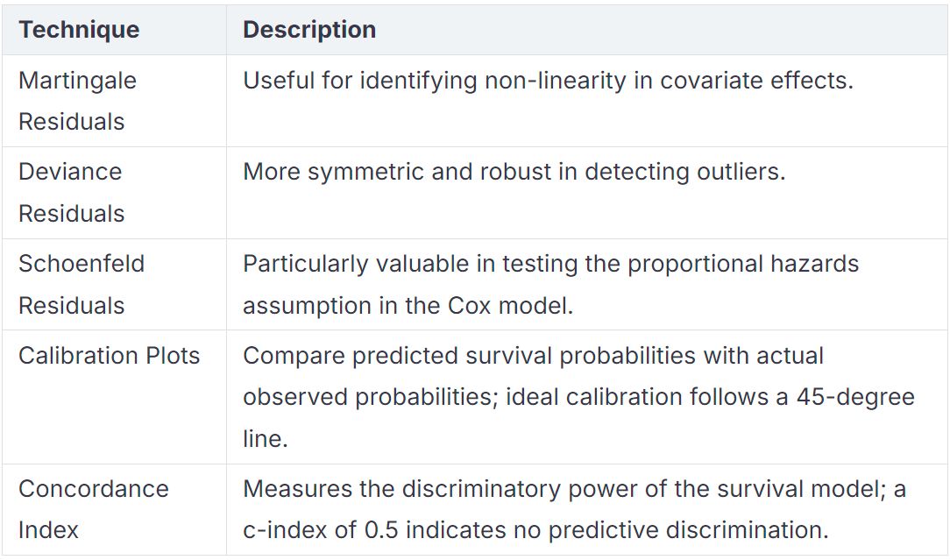Select the Deviance Residuals cell
This screenshot has width=950, height=560.
pos(115,193)
